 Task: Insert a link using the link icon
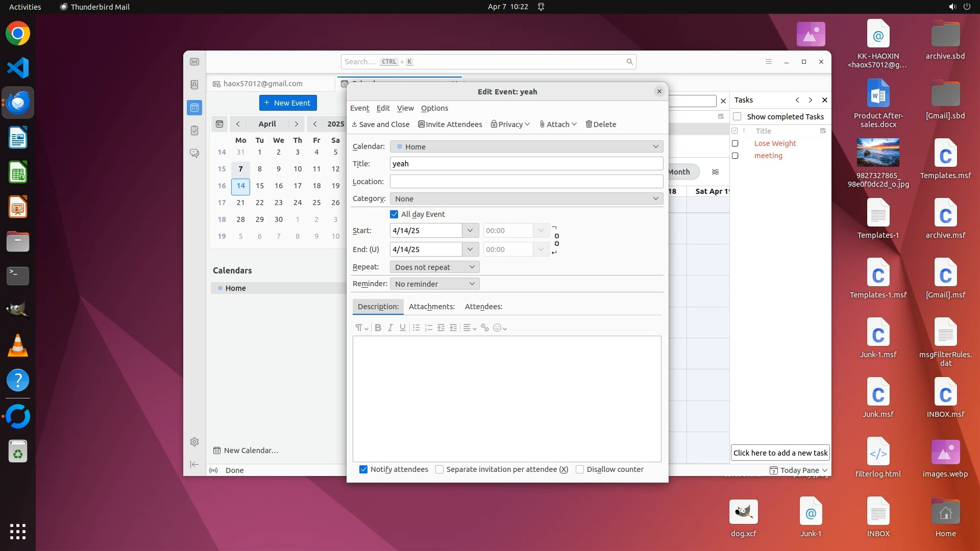coord(485,328)
